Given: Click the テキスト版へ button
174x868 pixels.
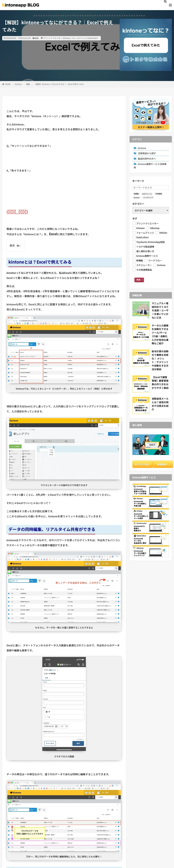Looking at the screenshot, I should (142, 464).
